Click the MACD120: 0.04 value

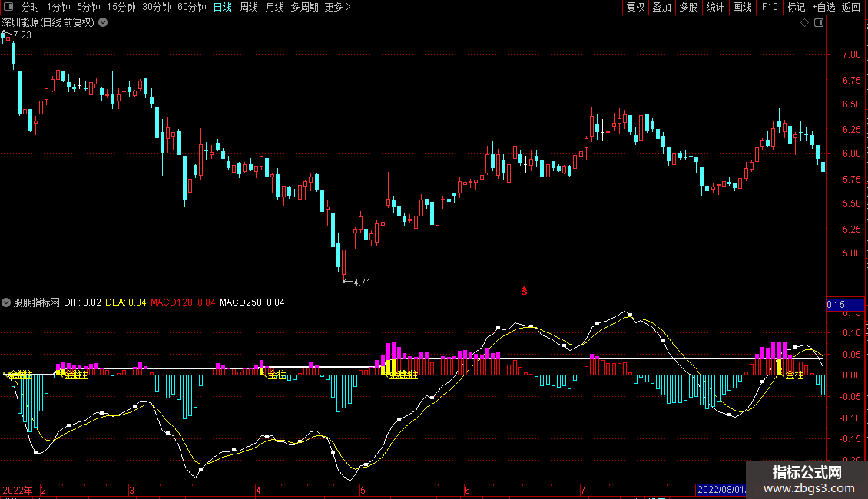pyautogui.click(x=183, y=302)
